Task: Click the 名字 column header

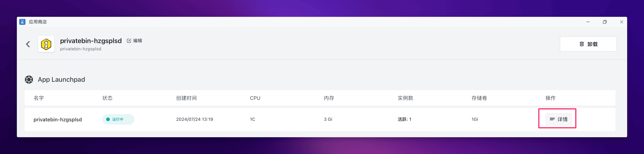Action: (x=39, y=98)
